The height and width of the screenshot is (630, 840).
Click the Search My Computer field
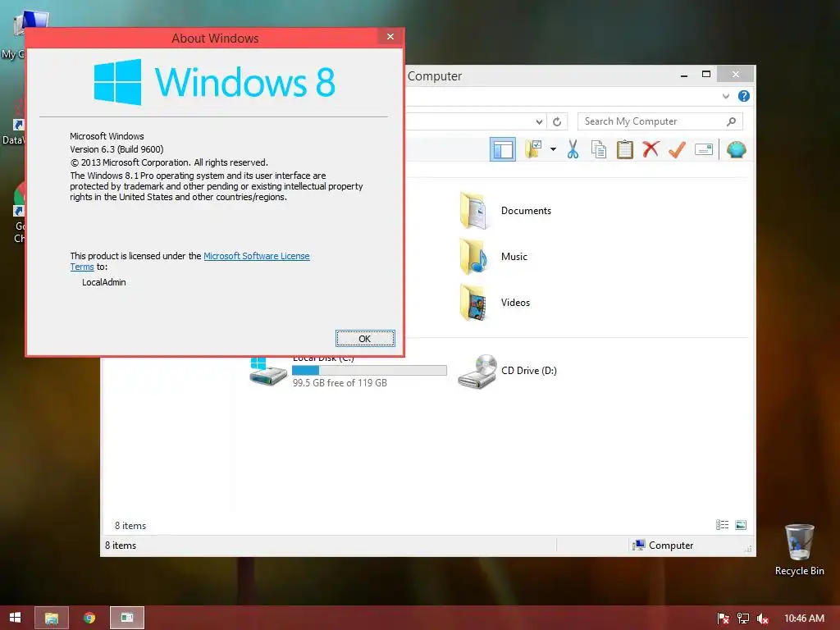point(660,121)
